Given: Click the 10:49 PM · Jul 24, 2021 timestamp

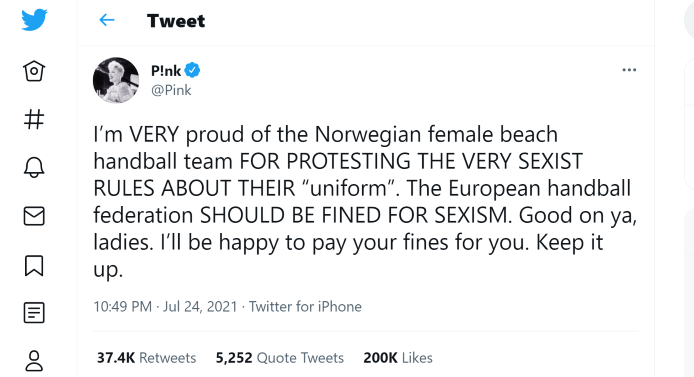Looking at the screenshot, I should 166,307.
